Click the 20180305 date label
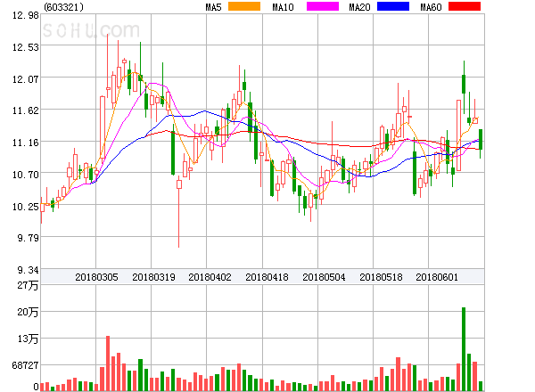Image resolution: width=535 pixels, height=392 pixels. click(x=96, y=277)
